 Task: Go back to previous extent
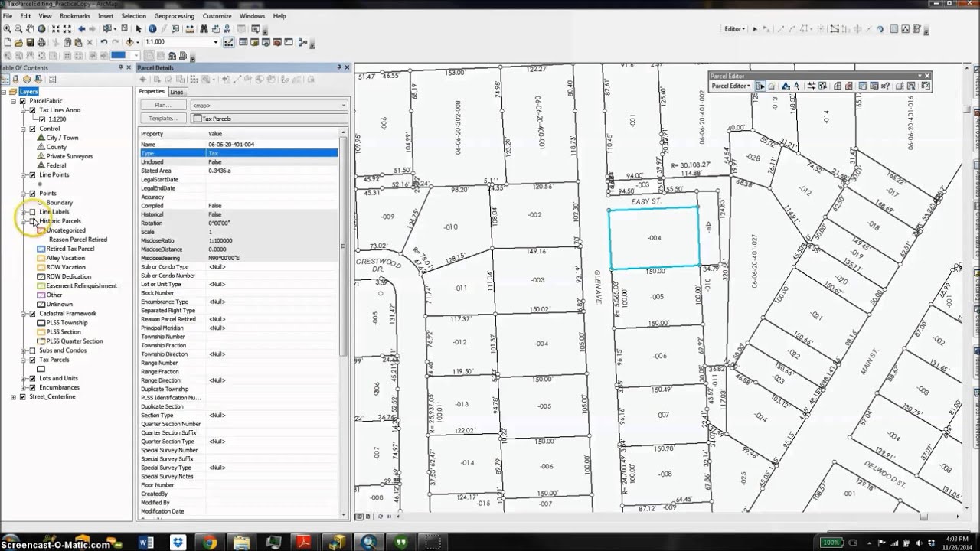[x=82, y=29]
